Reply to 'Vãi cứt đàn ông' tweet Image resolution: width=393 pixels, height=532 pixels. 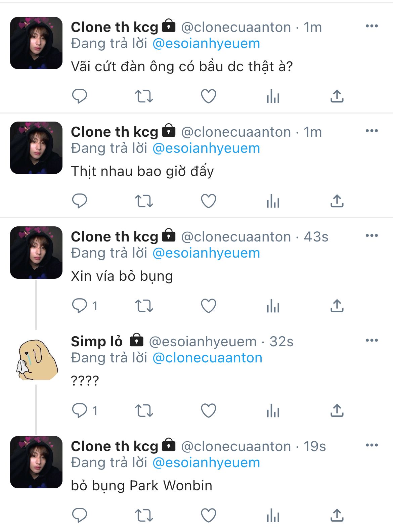(x=80, y=96)
